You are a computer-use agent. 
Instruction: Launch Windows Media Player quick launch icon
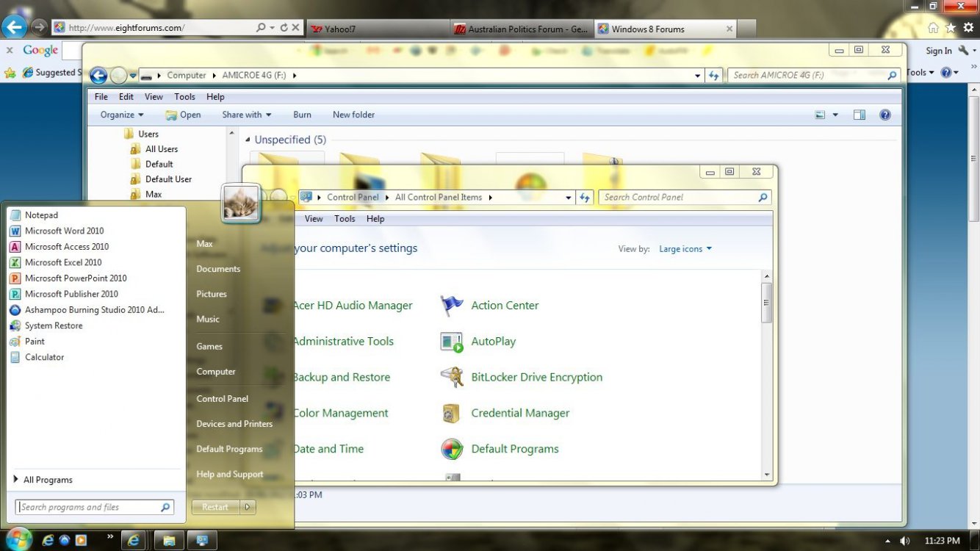[82, 540]
